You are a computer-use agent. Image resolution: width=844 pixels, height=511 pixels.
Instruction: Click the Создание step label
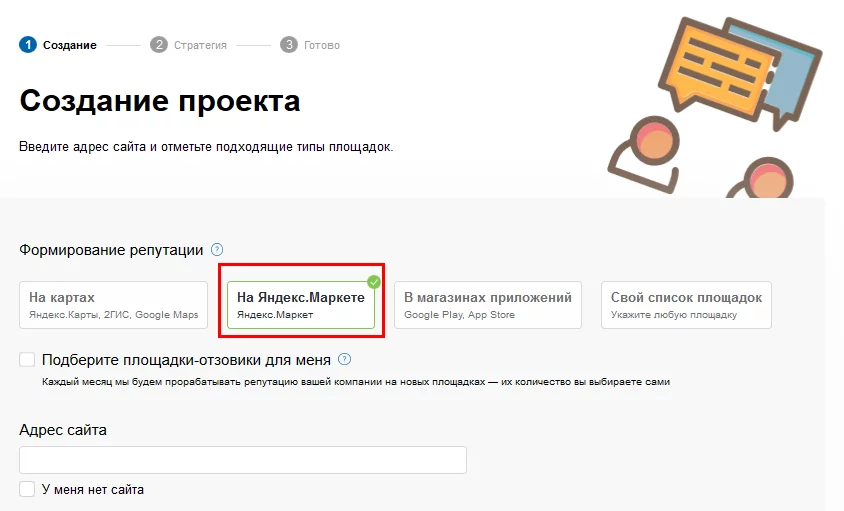70,45
